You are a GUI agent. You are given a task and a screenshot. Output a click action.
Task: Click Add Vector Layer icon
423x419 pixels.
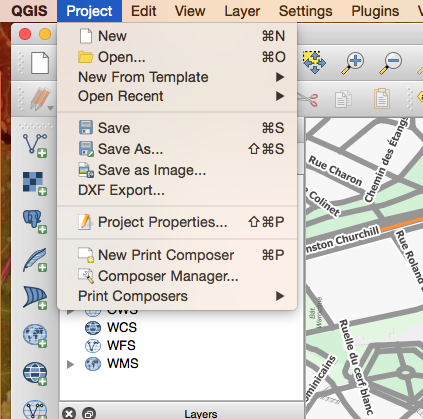pos(35,146)
